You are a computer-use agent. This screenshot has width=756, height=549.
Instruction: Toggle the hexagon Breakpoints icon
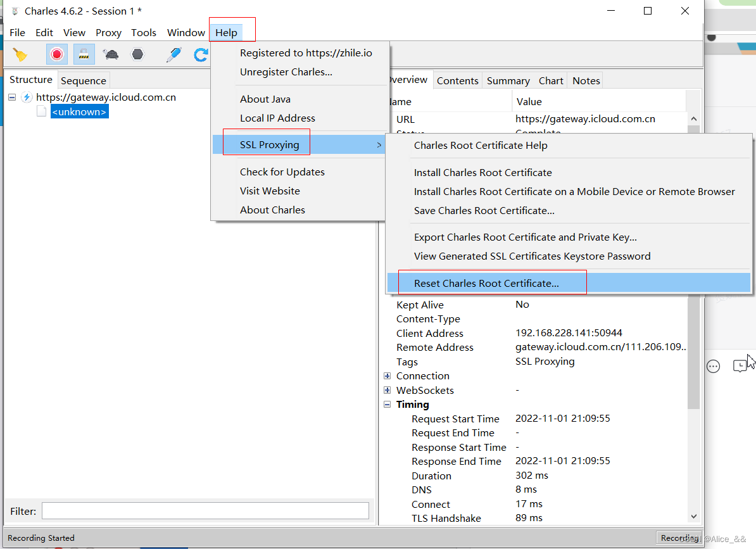coord(138,54)
